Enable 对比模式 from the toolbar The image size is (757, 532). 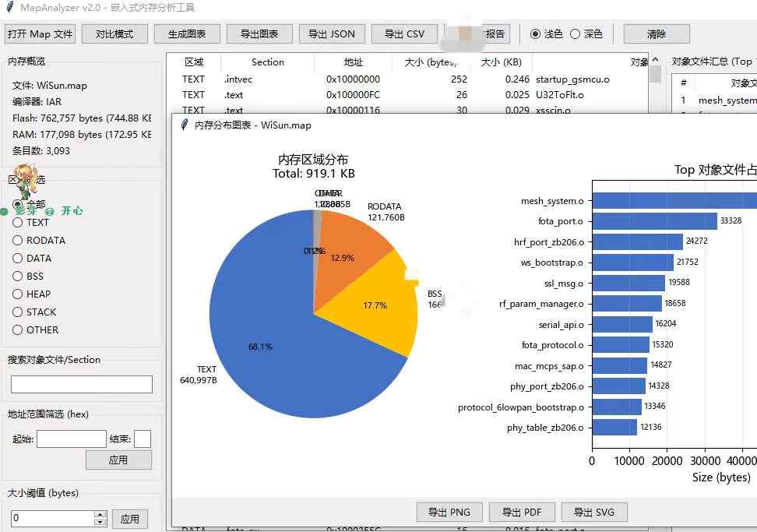[x=114, y=33]
